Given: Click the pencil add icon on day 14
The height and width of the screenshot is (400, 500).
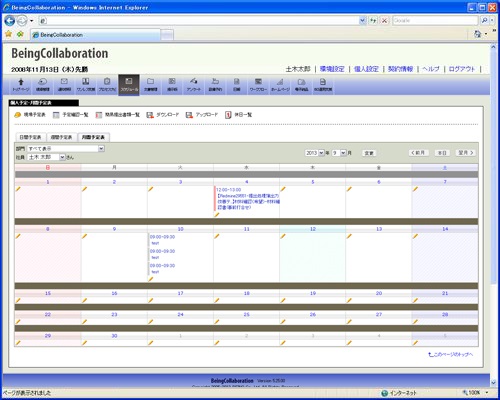Looking at the screenshot, I should click(415, 236).
